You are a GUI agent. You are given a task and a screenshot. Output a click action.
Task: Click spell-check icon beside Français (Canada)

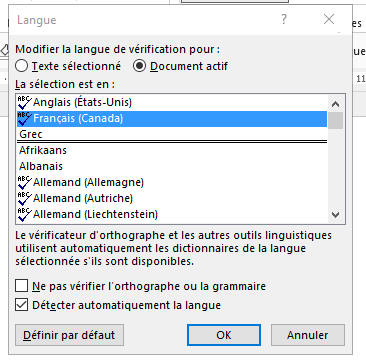coord(25,118)
